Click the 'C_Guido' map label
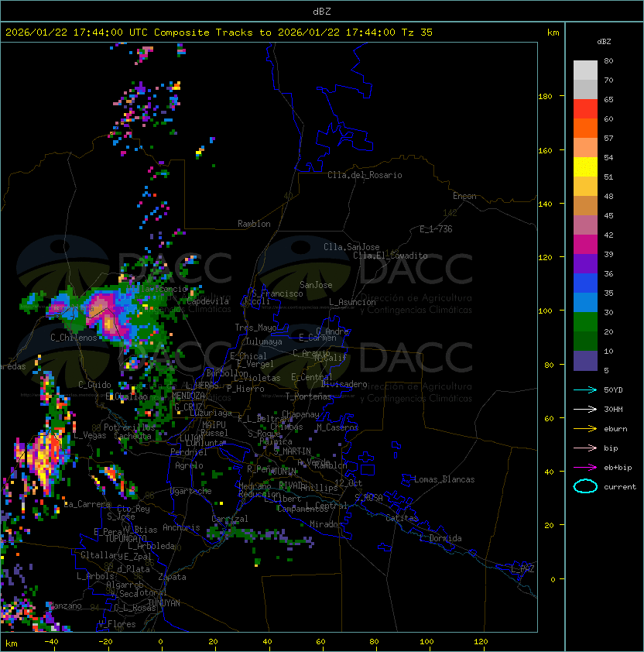Image resolution: width=644 pixels, height=652 pixels. (94, 385)
